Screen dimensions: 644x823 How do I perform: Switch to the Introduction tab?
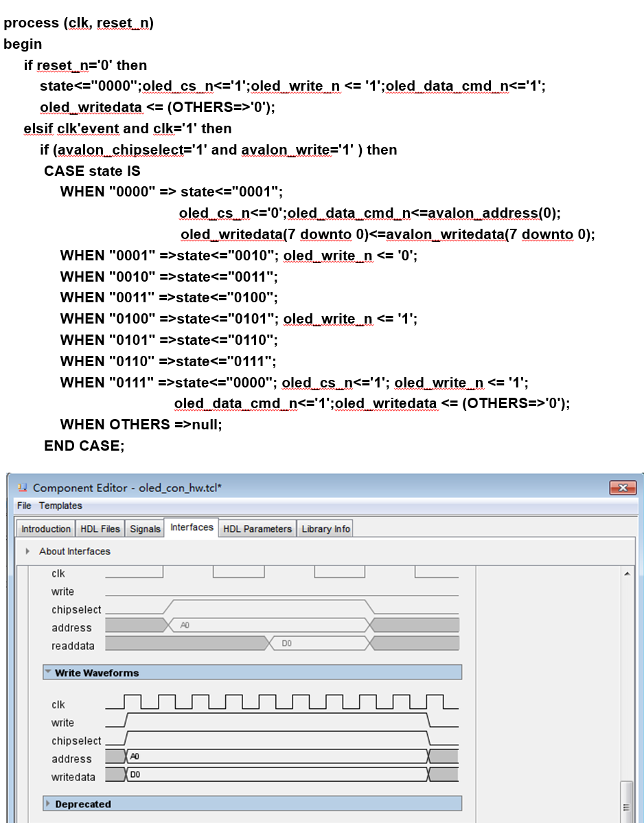[46, 529]
